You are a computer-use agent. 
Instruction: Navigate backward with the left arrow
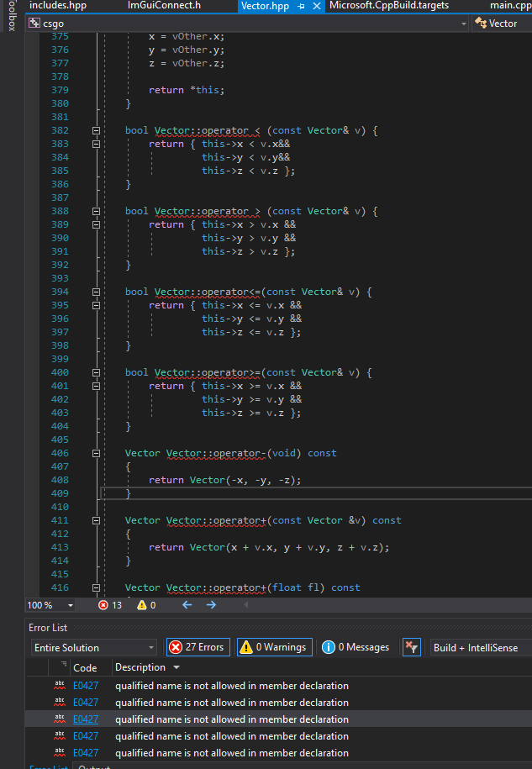(187, 604)
